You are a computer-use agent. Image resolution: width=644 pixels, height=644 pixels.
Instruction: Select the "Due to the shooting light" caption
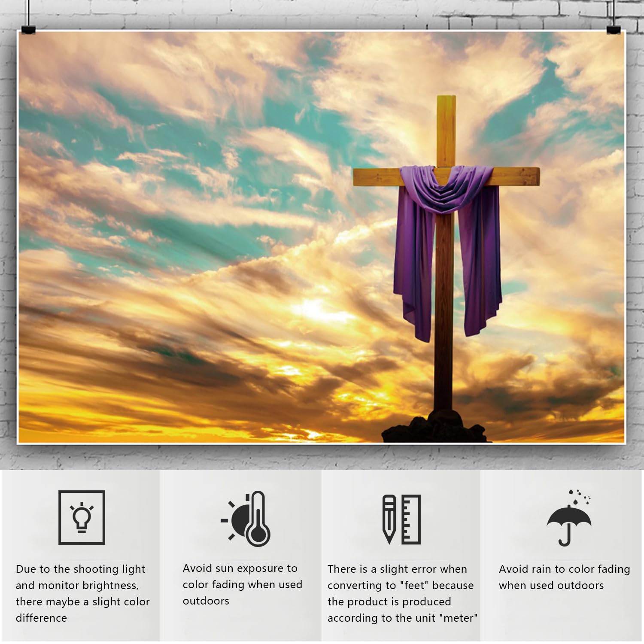[x=83, y=593]
